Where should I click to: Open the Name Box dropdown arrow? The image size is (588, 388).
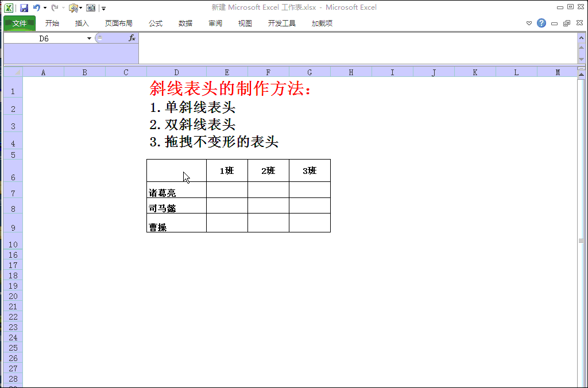[89, 38]
